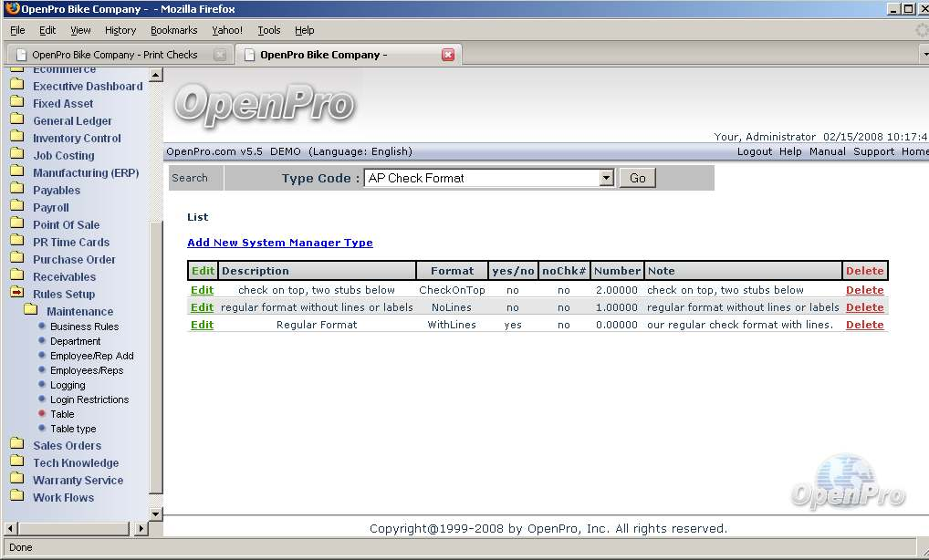Click the open Rules Setup folder icon
Image resolution: width=929 pixels, height=560 pixels.
tap(16, 294)
